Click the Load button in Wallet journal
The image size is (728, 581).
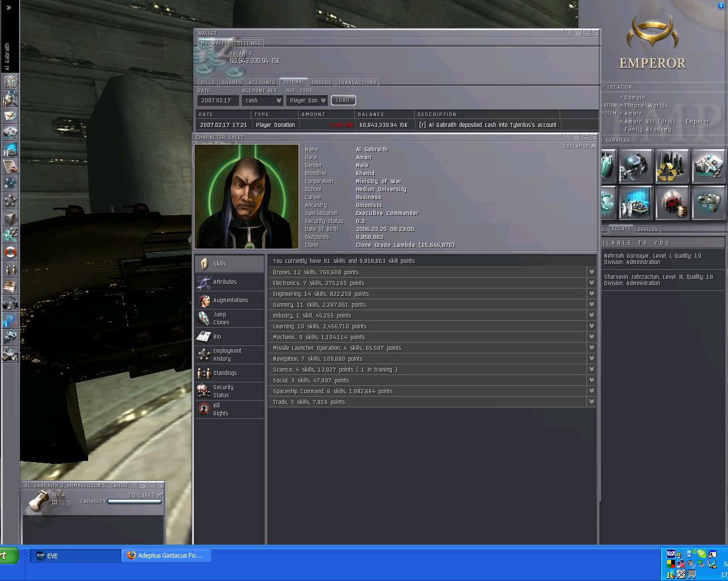point(343,100)
